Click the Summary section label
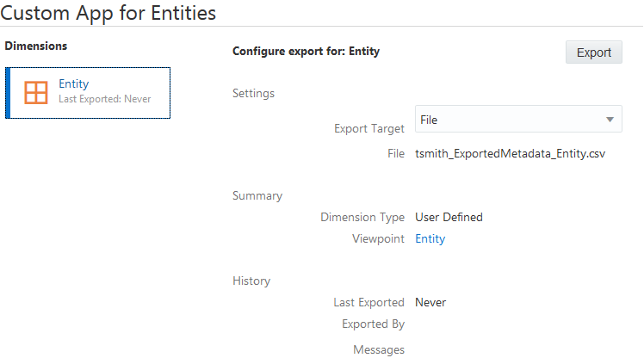This screenshot has height=358, width=644. [257, 195]
